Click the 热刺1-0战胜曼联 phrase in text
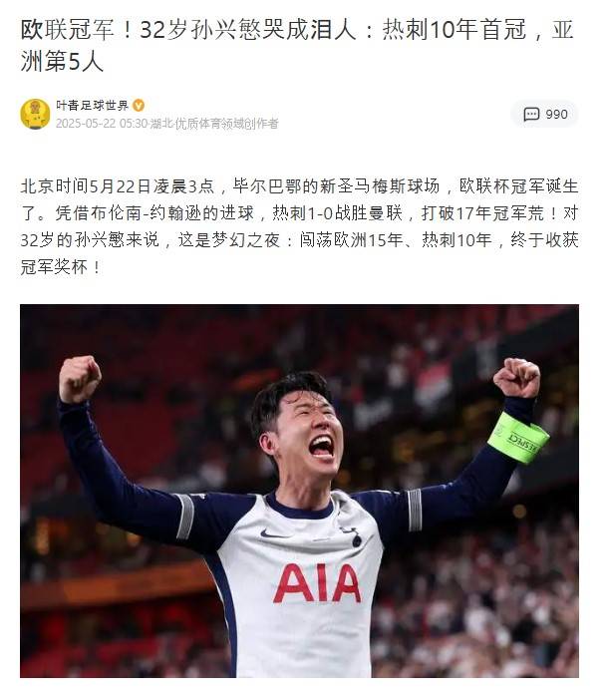The width and height of the screenshot is (608, 700). click(x=337, y=213)
